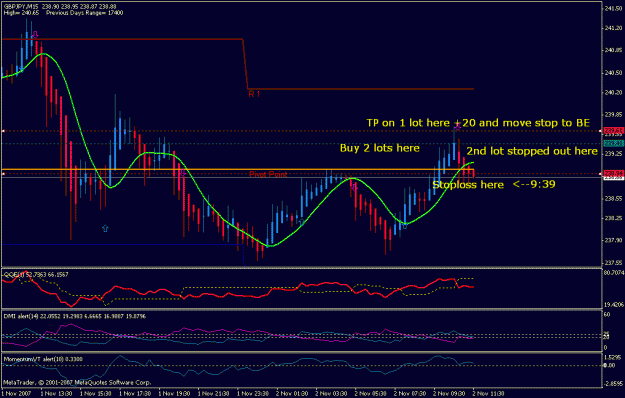The width and height of the screenshot is (625, 398).
Task: Click the 240.20 price scale label
Action: 614,92
